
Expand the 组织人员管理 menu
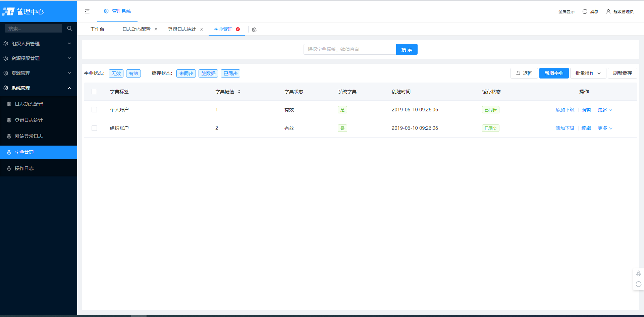39,44
